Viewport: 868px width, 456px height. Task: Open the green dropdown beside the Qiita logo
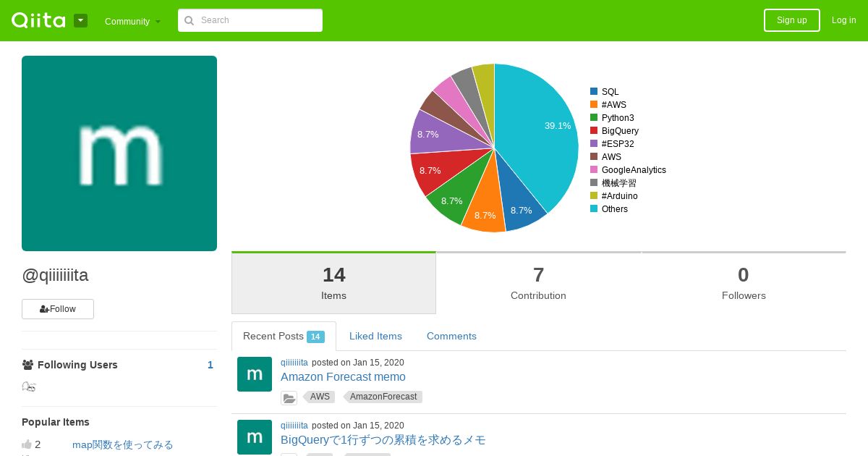click(x=80, y=20)
